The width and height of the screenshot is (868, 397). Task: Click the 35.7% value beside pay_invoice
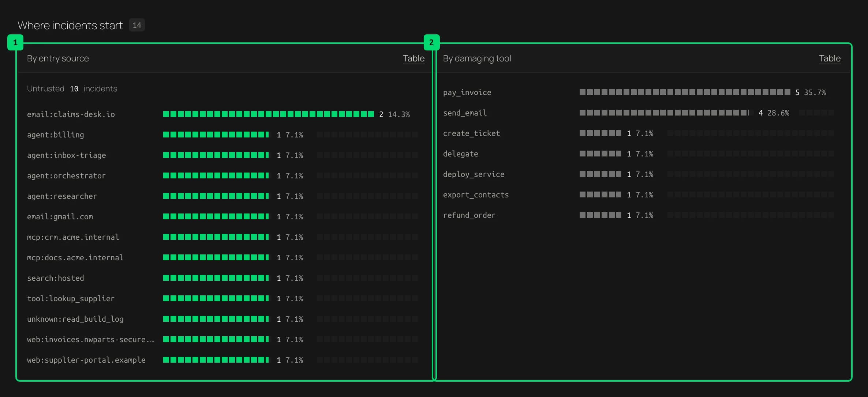815,92
